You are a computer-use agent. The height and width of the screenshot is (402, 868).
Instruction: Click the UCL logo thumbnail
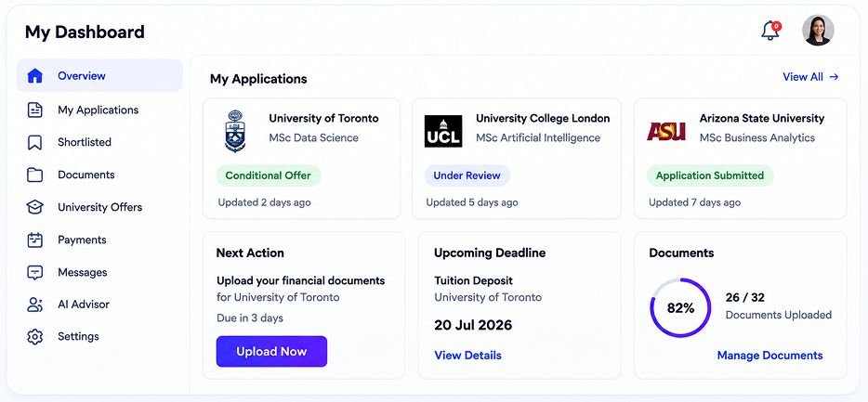(x=443, y=131)
